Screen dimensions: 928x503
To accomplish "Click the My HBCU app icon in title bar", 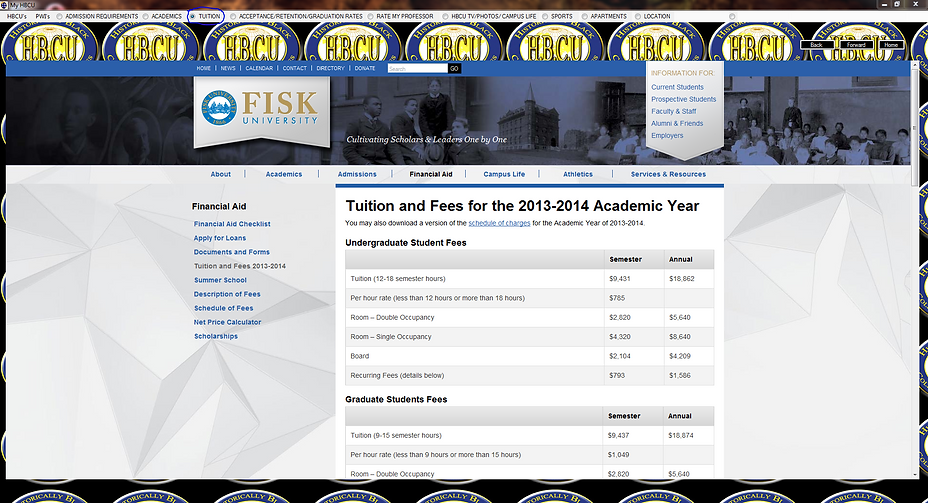I will (4, 5).
